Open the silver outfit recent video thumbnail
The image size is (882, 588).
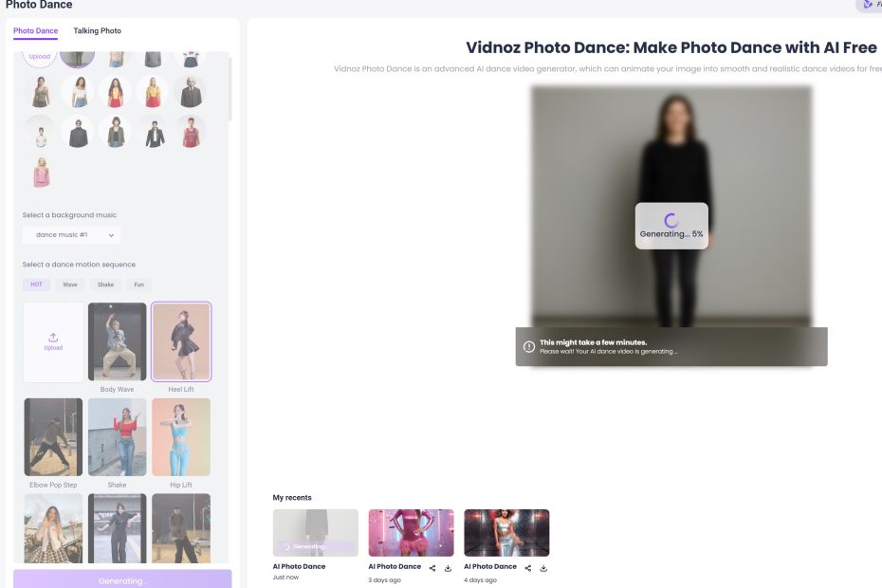[506, 533]
